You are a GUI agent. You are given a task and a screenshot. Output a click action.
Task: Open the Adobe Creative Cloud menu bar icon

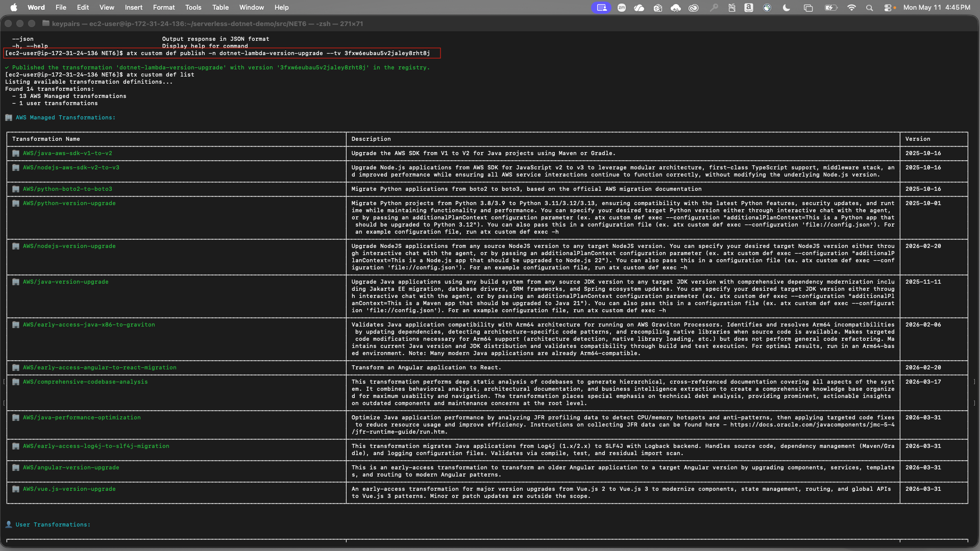click(x=693, y=8)
